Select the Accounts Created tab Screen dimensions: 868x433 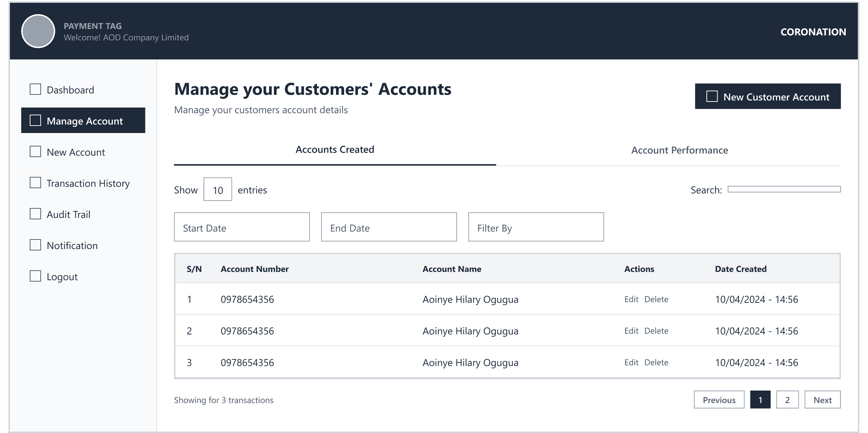335,150
